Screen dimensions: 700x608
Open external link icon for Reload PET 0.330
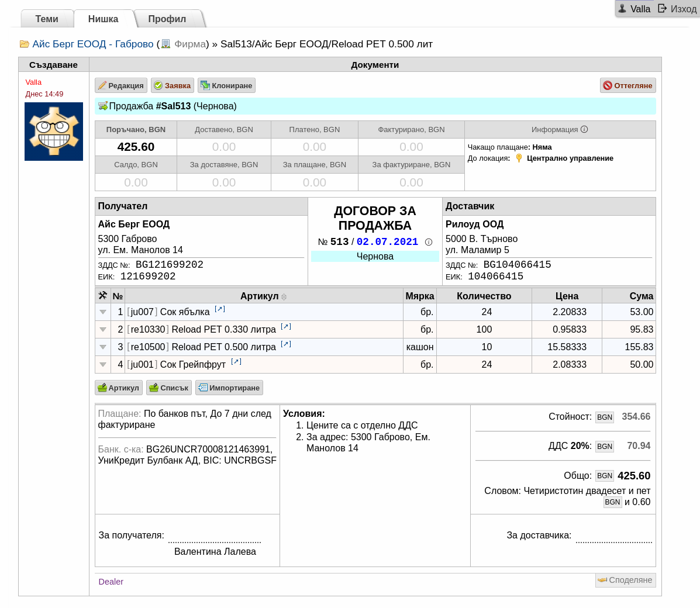(286, 327)
